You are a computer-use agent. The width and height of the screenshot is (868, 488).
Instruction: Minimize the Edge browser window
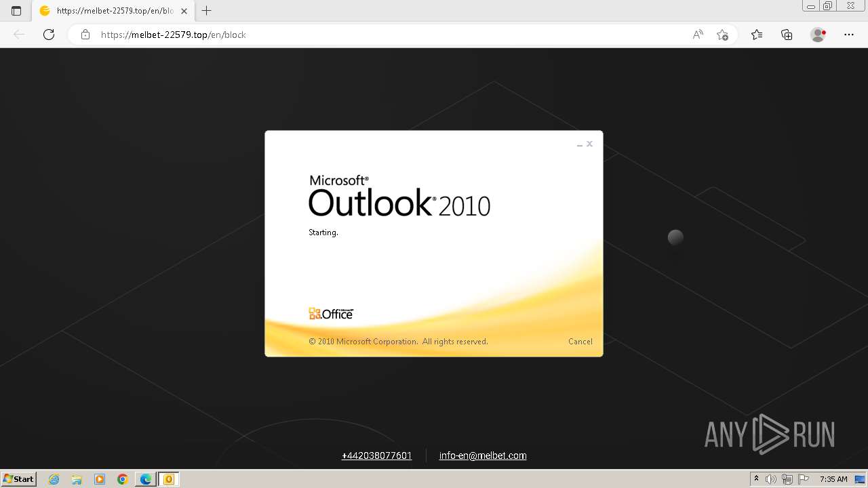point(811,6)
